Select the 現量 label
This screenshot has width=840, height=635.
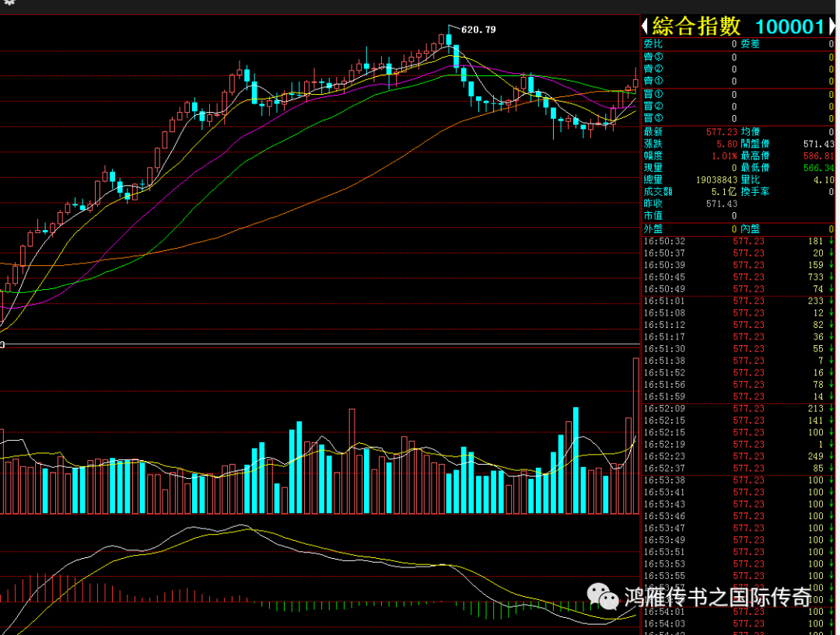(x=653, y=168)
